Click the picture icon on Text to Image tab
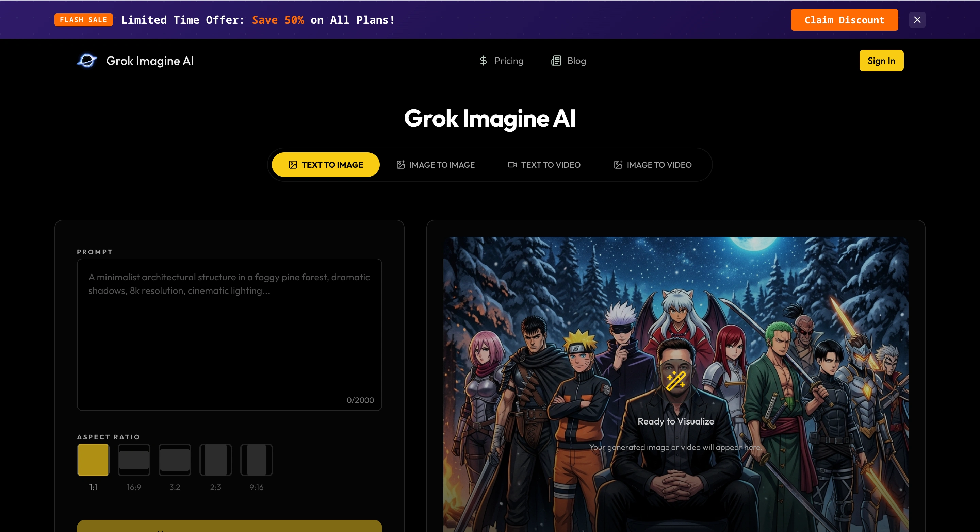The image size is (980, 532). (293, 165)
